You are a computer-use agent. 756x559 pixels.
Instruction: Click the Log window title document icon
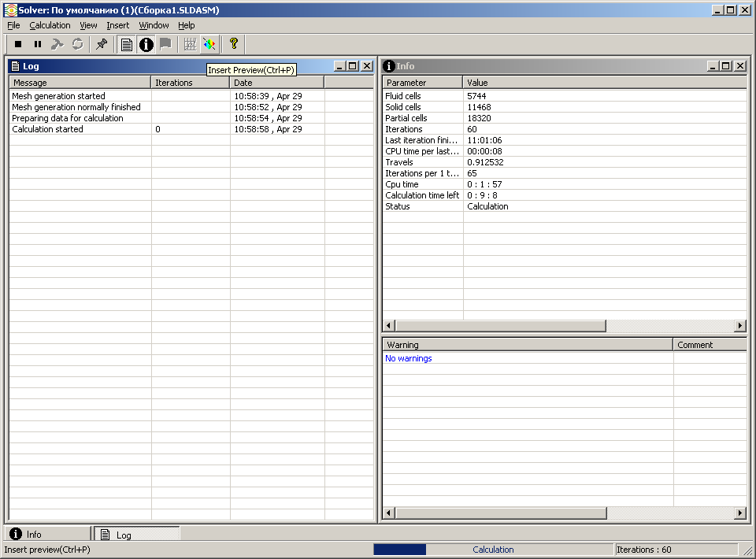tap(16, 66)
